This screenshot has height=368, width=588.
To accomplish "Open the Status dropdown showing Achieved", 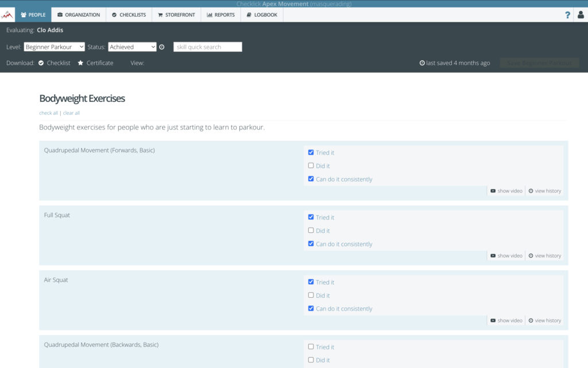I will 132,47.
